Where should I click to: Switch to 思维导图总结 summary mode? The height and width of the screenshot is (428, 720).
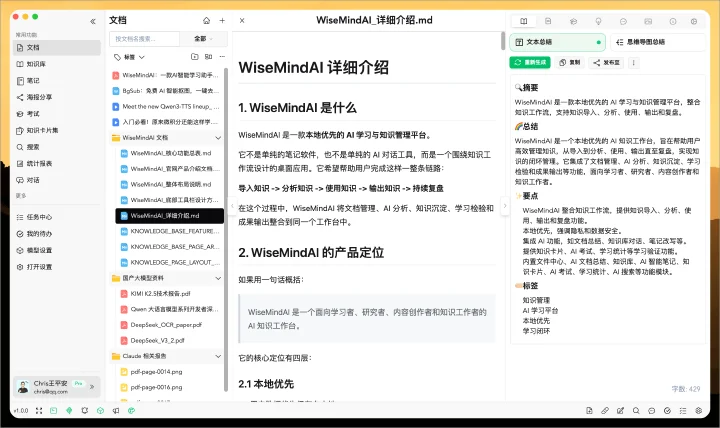[x=658, y=42]
